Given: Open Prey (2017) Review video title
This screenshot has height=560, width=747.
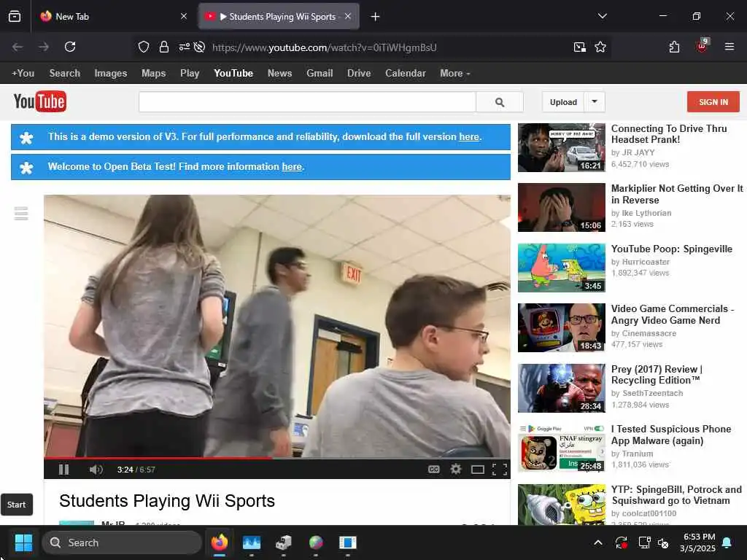Looking at the screenshot, I should point(657,375).
